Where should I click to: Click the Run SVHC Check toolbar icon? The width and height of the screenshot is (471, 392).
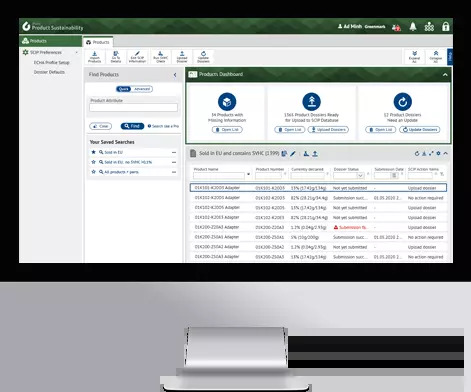tap(161, 57)
